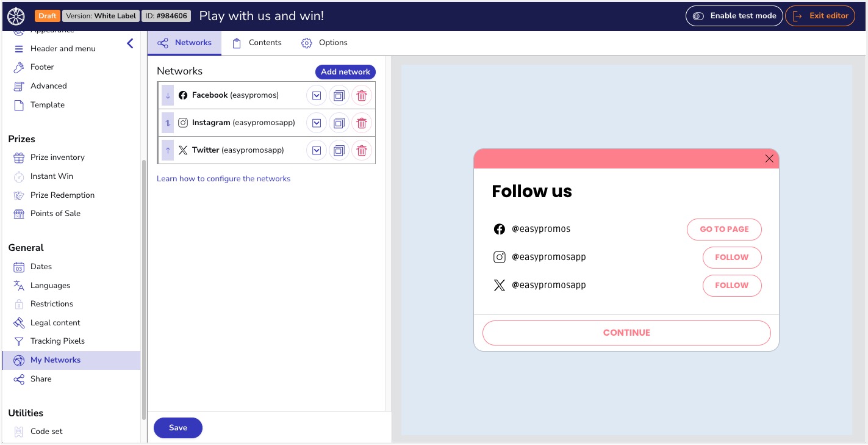Click FOLLOW next to the X handle in preview
The height and width of the screenshot is (445, 868).
click(732, 286)
